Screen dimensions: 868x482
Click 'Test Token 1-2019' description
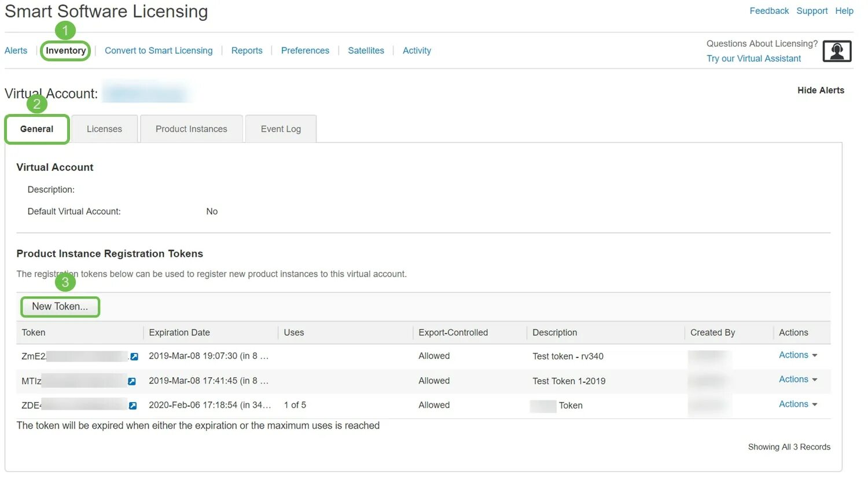(569, 381)
